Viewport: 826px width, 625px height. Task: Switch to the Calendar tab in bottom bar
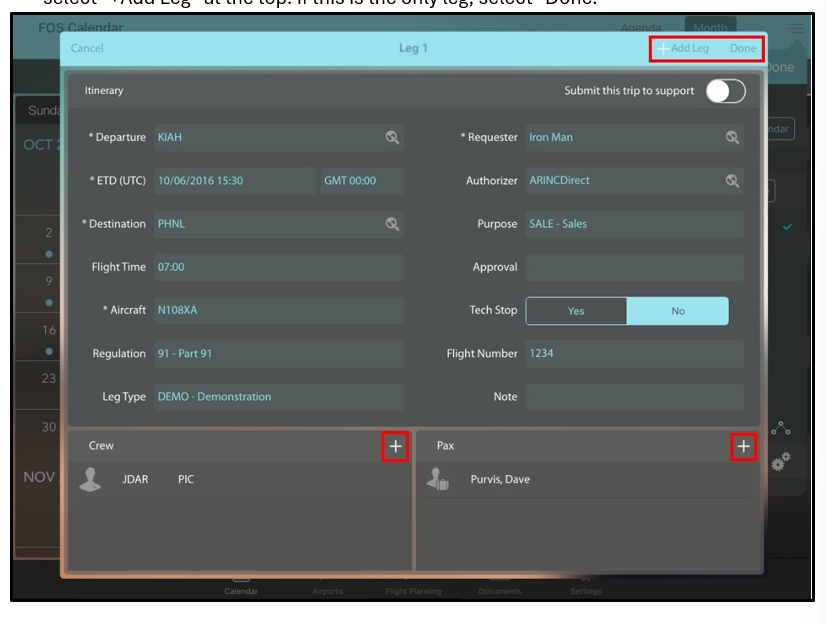241,586
